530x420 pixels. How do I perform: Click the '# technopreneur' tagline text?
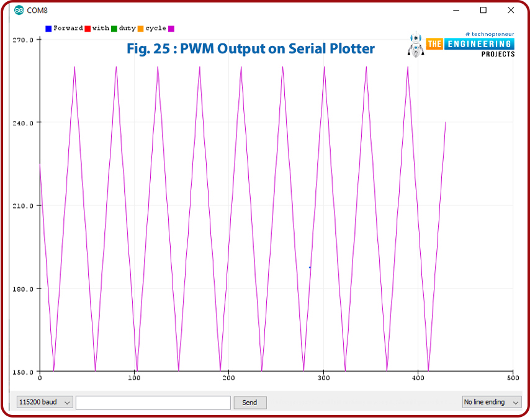tap(489, 34)
